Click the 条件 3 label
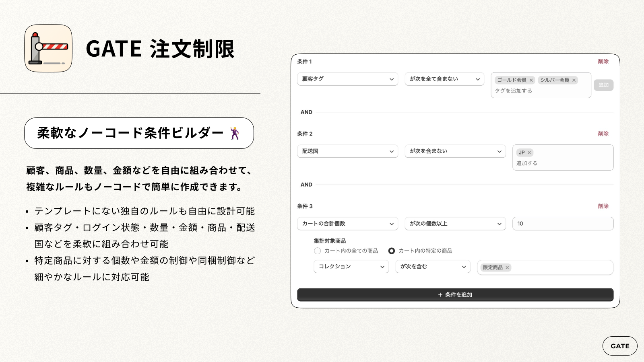 tap(305, 206)
